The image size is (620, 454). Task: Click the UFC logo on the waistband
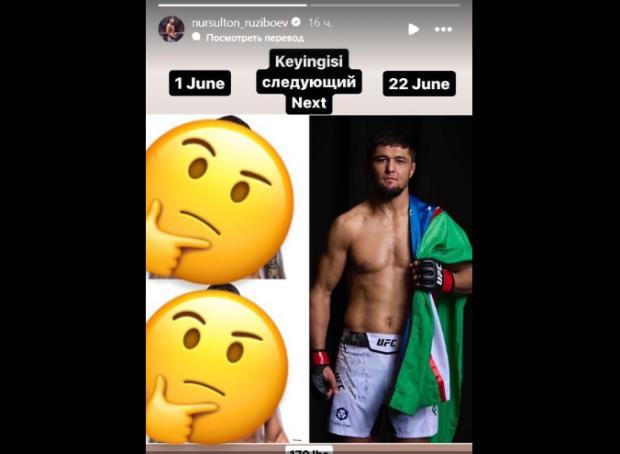pyautogui.click(x=386, y=342)
